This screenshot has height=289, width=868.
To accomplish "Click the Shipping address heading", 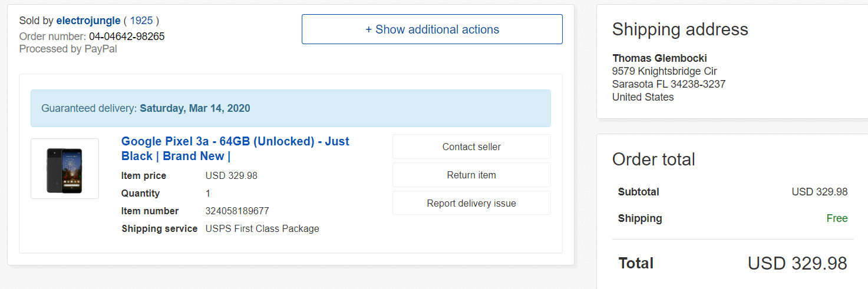I will (680, 29).
